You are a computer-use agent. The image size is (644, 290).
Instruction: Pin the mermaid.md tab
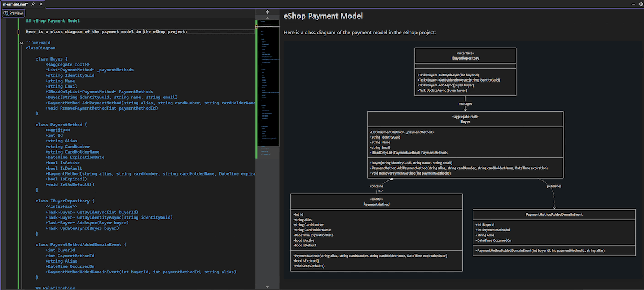point(33,4)
